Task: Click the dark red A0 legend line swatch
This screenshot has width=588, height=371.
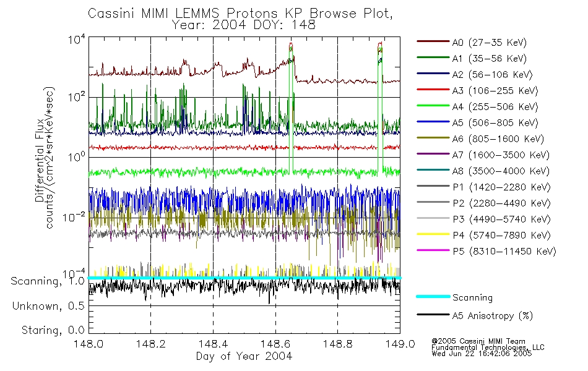Action: 433,41
